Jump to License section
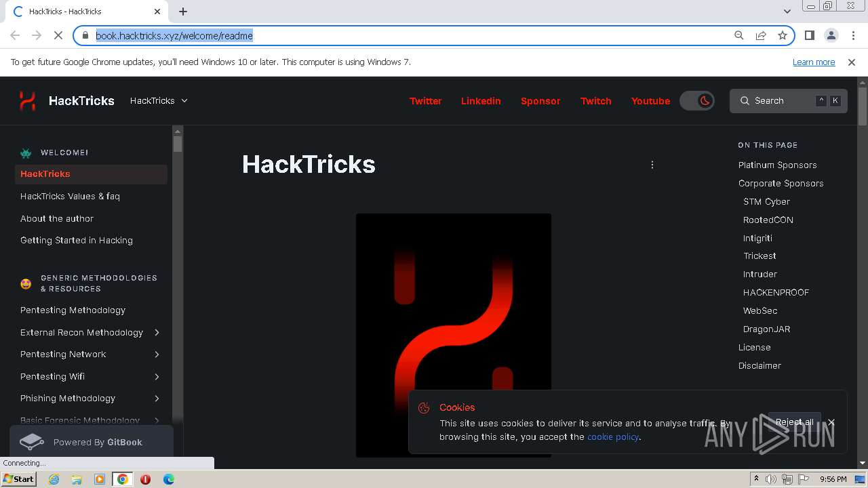This screenshot has width=868, height=488. [754, 347]
